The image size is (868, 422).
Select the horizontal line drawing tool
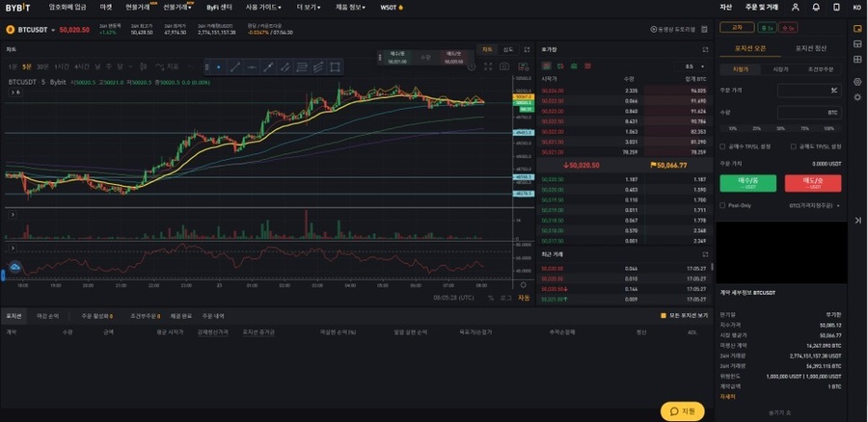(x=252, y=66)
